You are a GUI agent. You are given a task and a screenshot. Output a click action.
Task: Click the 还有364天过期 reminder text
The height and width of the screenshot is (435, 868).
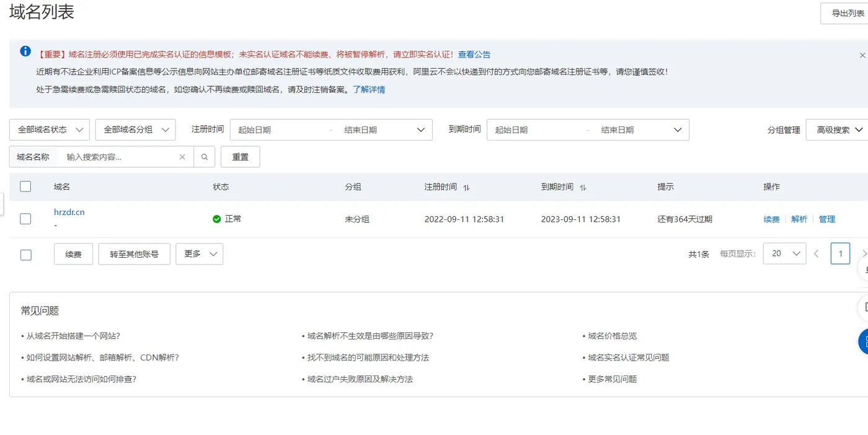coord(685,219)
